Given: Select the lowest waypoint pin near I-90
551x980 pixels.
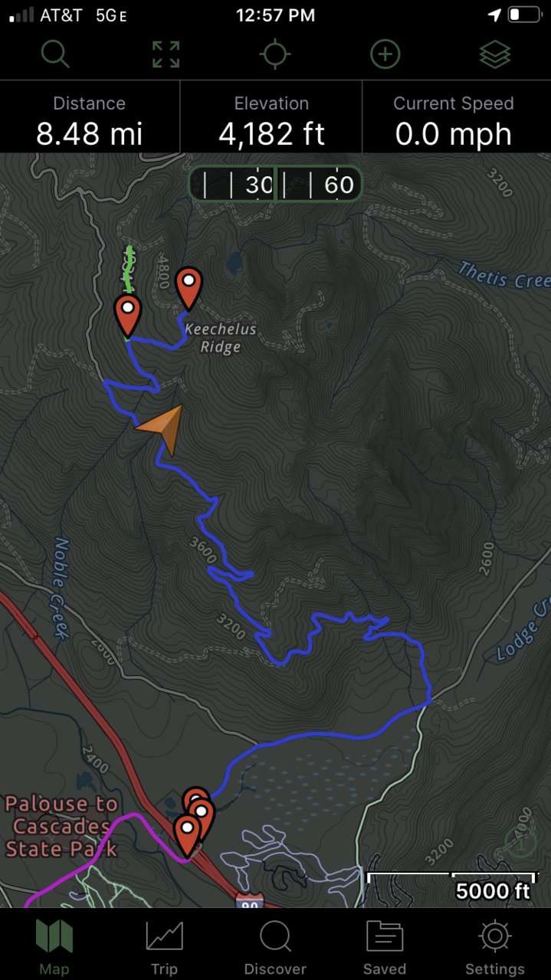Looking at the screenshot, I should 187,835.
